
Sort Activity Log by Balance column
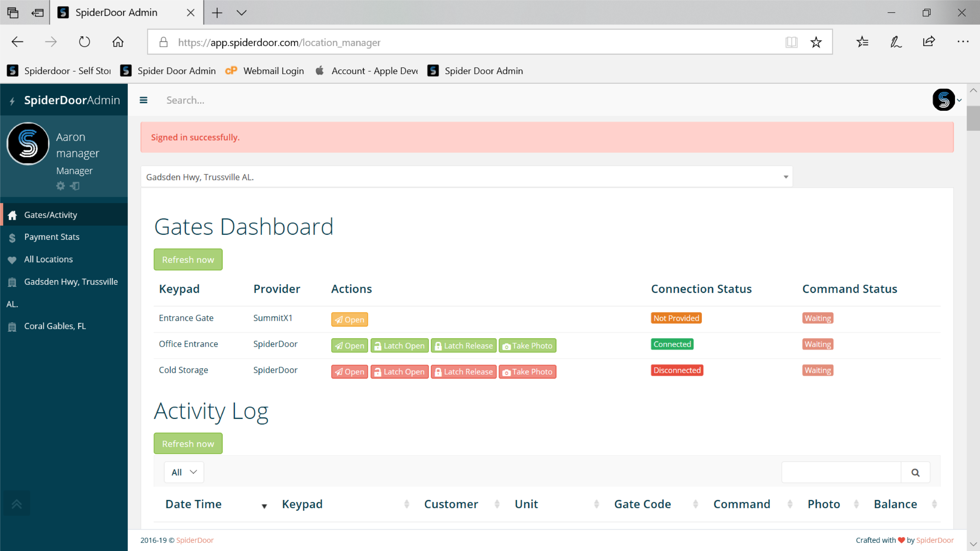click(905, 504)
